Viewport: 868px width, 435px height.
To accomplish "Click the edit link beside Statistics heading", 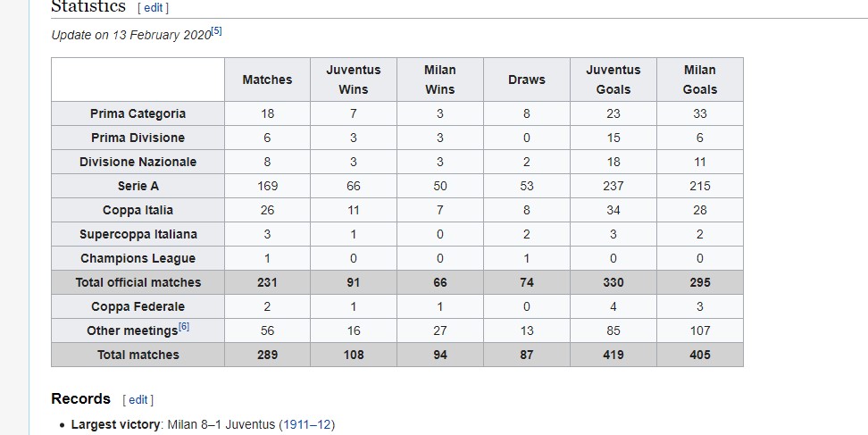I will point(153,7).
